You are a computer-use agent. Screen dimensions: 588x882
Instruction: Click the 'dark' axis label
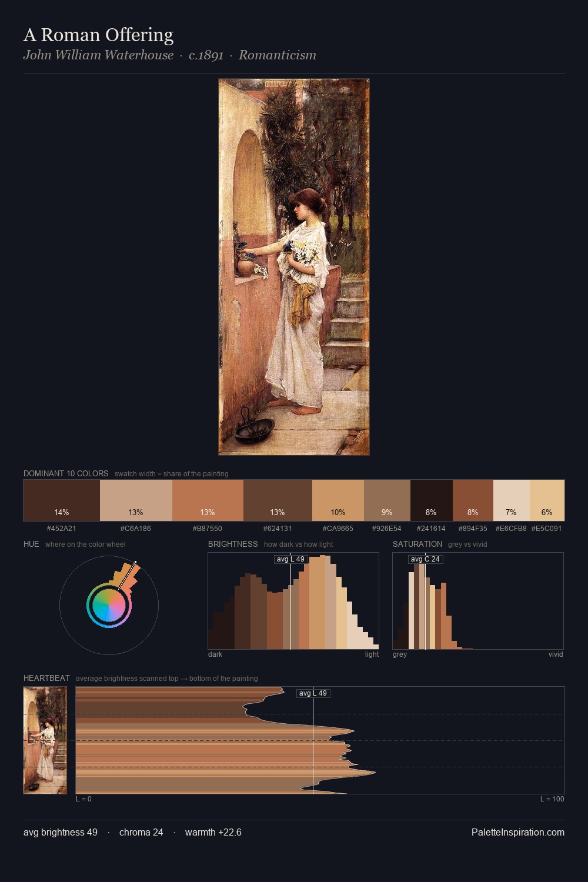pyautogui.click(x=215, y=654)
